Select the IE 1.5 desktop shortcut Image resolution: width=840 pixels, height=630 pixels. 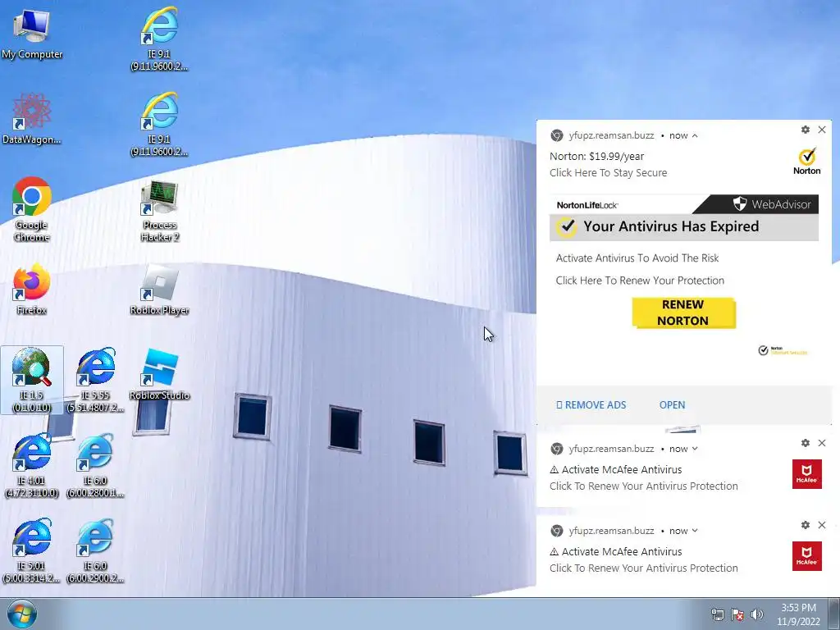[x=32, y=380]
